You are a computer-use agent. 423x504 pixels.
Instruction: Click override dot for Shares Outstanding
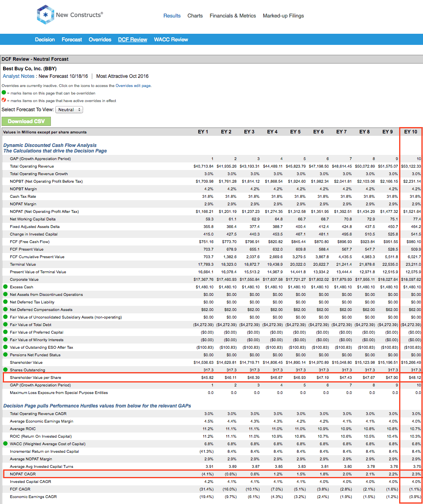coord(6,370)
